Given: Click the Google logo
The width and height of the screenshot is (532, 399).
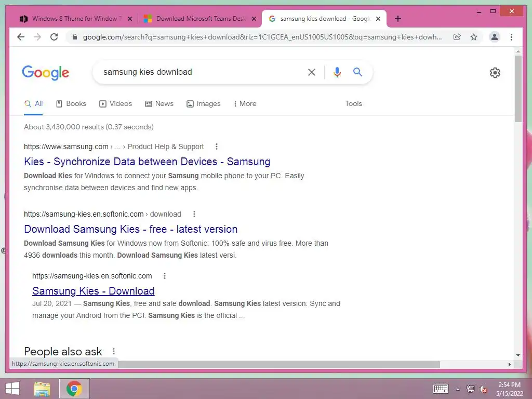Looking at the screenshot, I should [46, 73].
